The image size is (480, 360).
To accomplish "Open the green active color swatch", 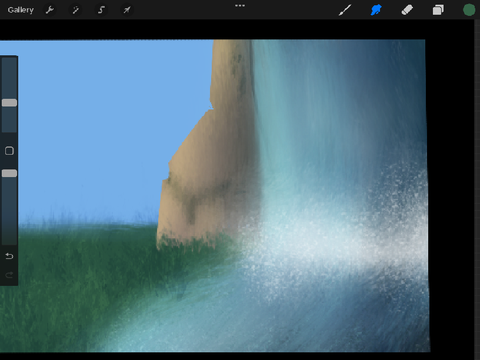I will [469, 10].
